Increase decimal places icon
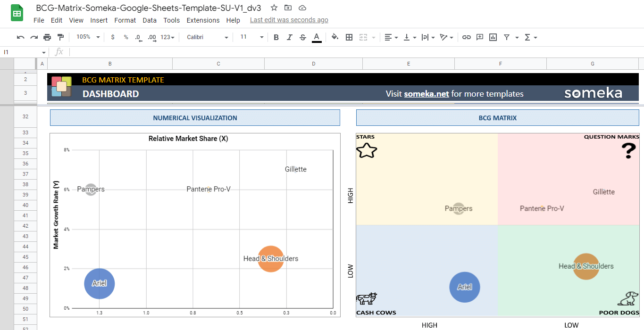Image resolution: width=644 pixels, height=330 pixels. point(152,37)
